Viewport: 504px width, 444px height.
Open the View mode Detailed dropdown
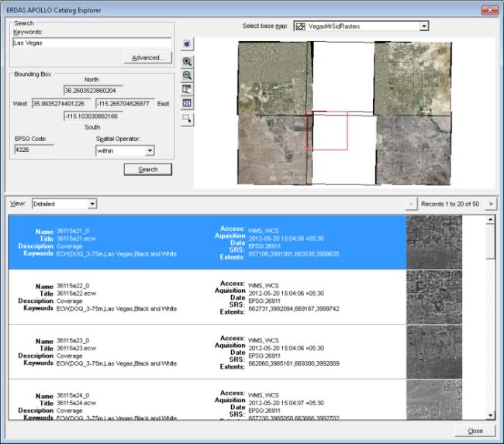click(x=92, y=204)
